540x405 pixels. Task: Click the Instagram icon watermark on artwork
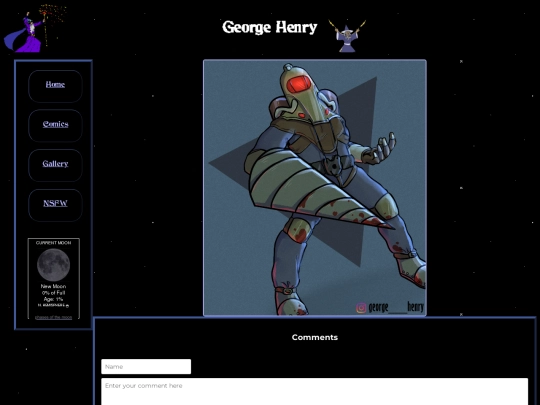click(361, 308)
